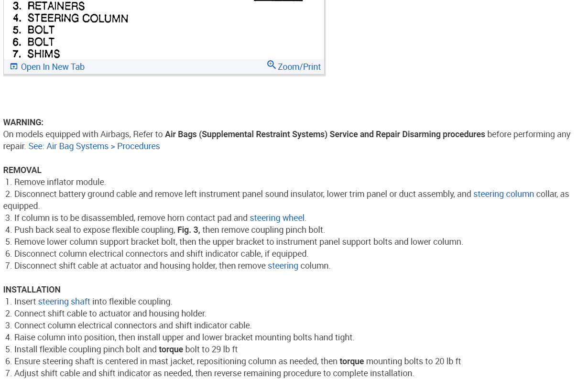The width and height of the screenshot is (588, 391).
Task: Click the bold Fig. 3 reference
Action: point(188,230)
